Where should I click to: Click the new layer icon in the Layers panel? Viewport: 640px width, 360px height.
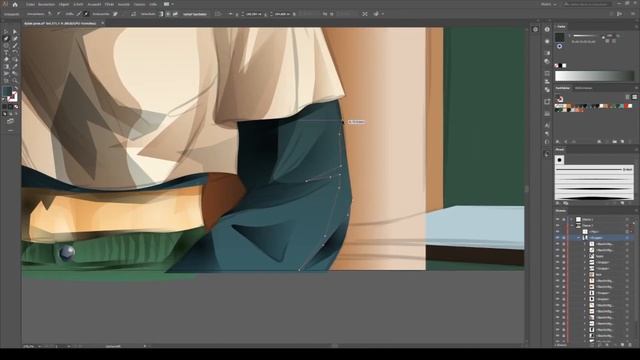pos(622,345)
